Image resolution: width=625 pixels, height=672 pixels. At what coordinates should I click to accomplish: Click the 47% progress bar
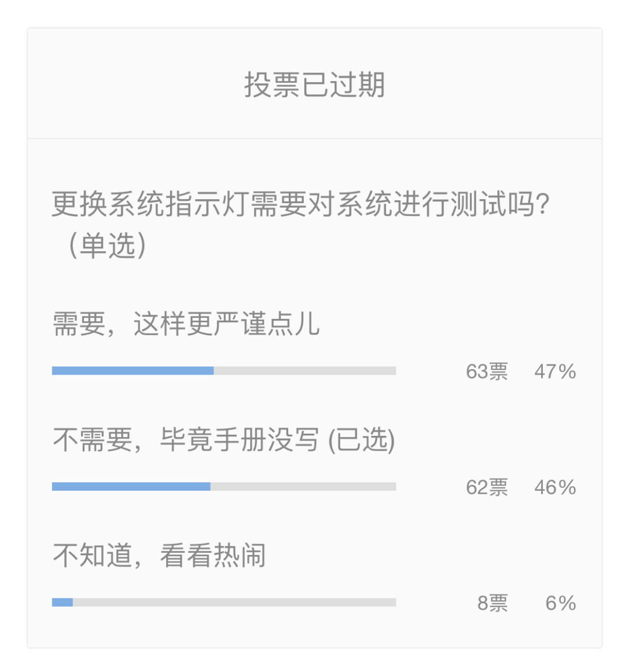tap(223, 370)
